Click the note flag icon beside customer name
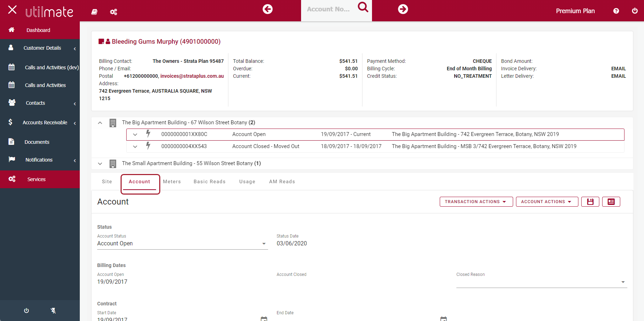Viewport: 644px width, 321px height. pos(101,42)
